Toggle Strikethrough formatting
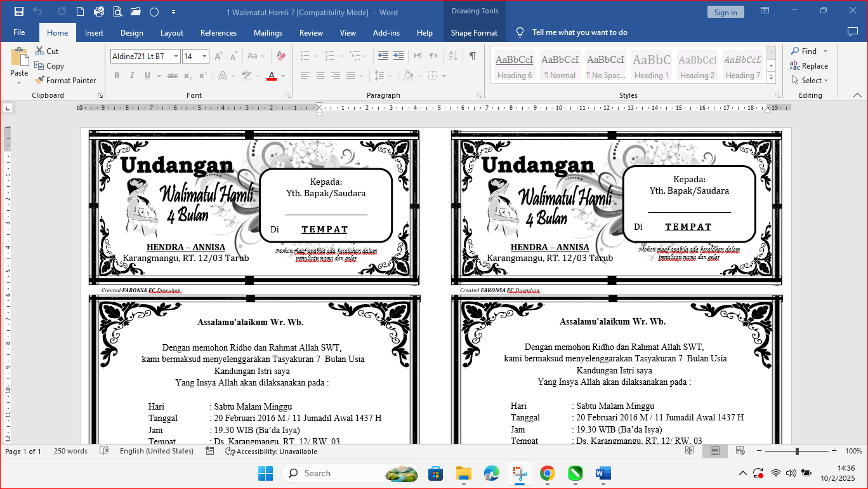The height and width of the screenshot is (489, 868). point(173,76)
